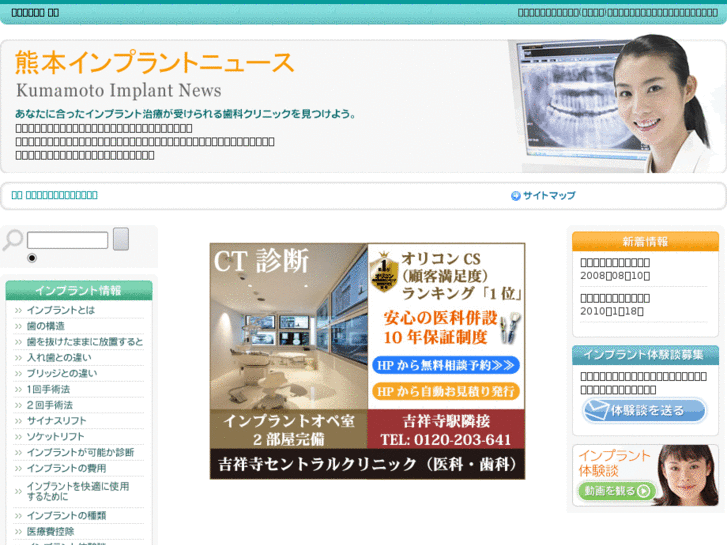This screenshot has height=545, width=727.
Task: Open the 2008 08 10 news entry
Action: (x=615, y=269)
